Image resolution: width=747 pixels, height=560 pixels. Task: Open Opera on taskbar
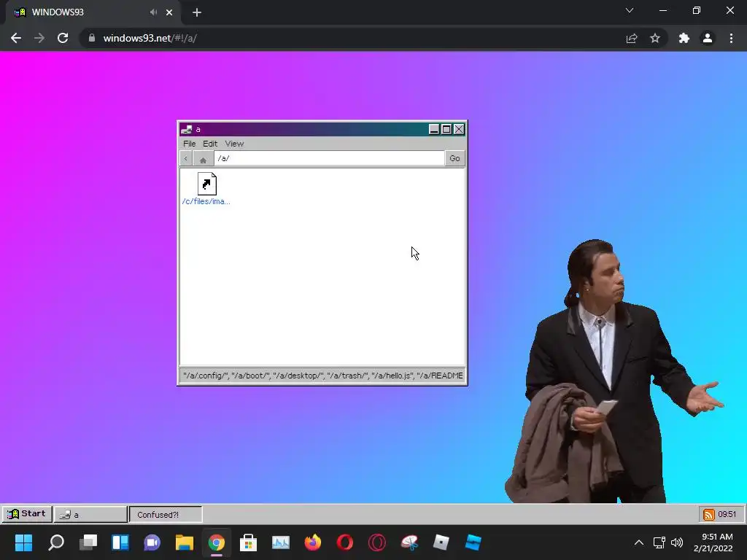(345, 542)
